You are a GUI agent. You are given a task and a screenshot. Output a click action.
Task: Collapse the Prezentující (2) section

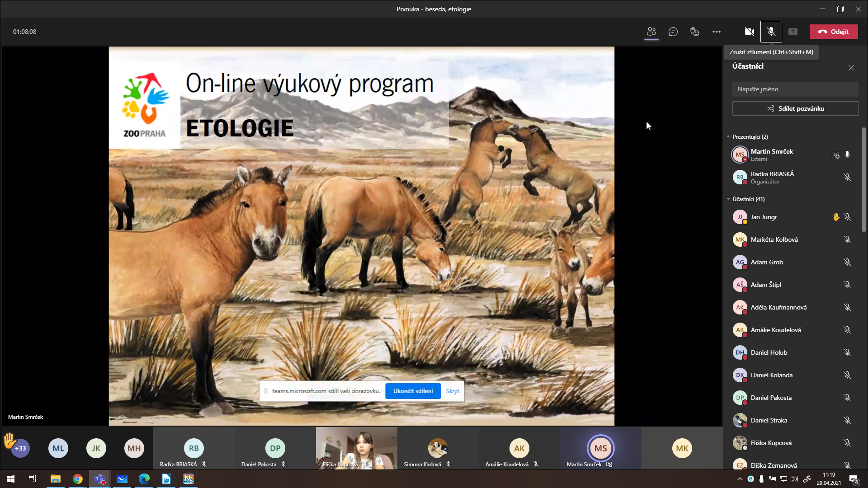pos(728,136)
